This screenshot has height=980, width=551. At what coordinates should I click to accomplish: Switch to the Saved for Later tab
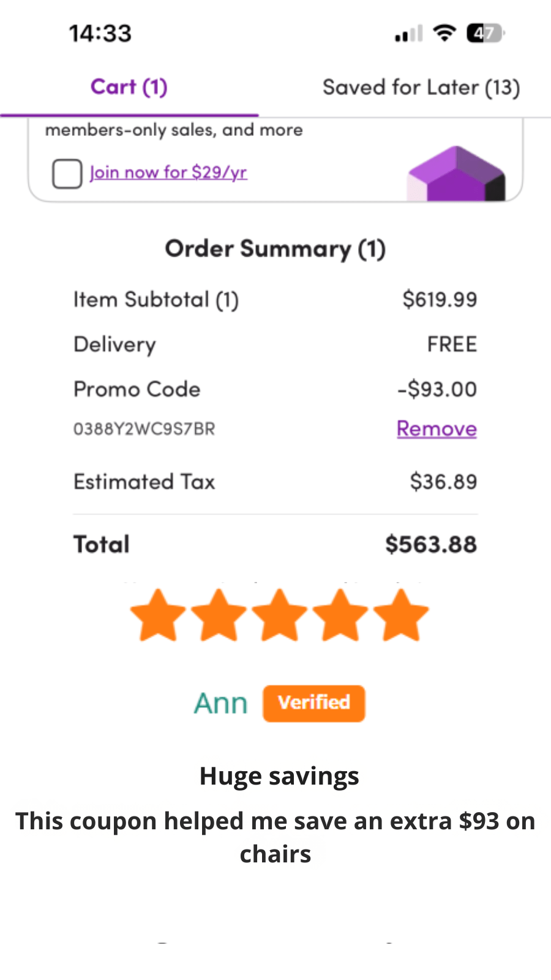pos(422,87)
